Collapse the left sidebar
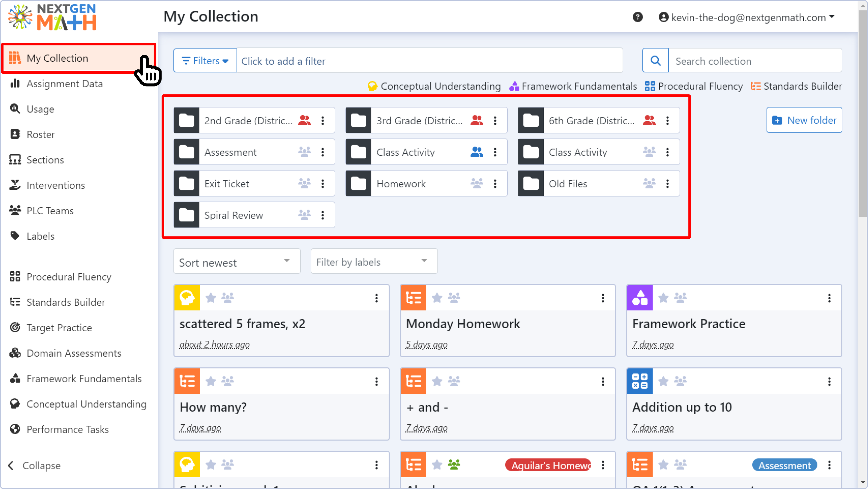This screenshot has height=489, width=868. click(35, 465)
